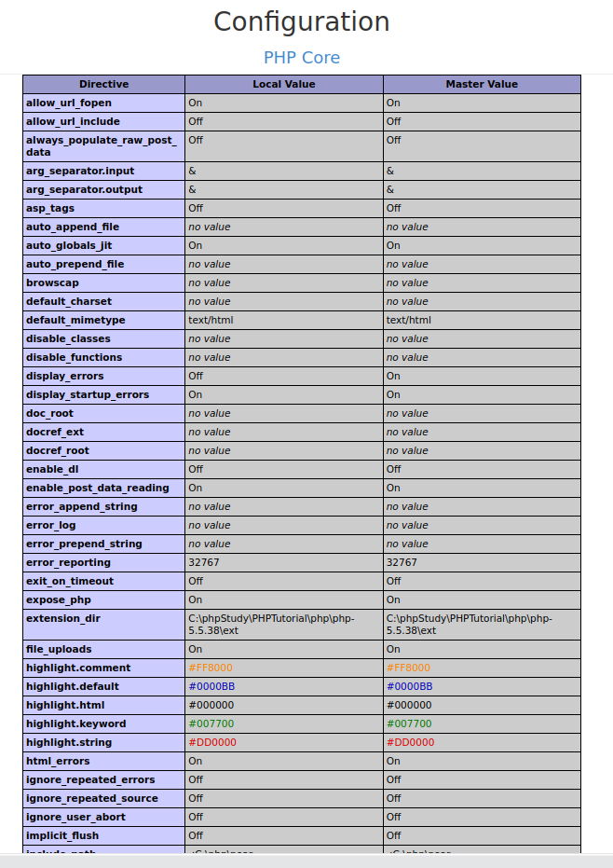
Task: Click the allow_url_include directive name
Action: click(x=73, y=122)
